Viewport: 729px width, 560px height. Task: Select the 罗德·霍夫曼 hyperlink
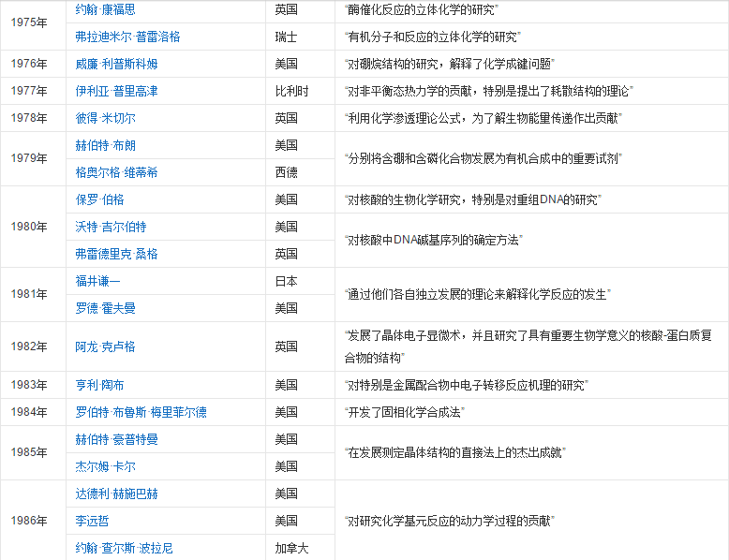(105, 308)
